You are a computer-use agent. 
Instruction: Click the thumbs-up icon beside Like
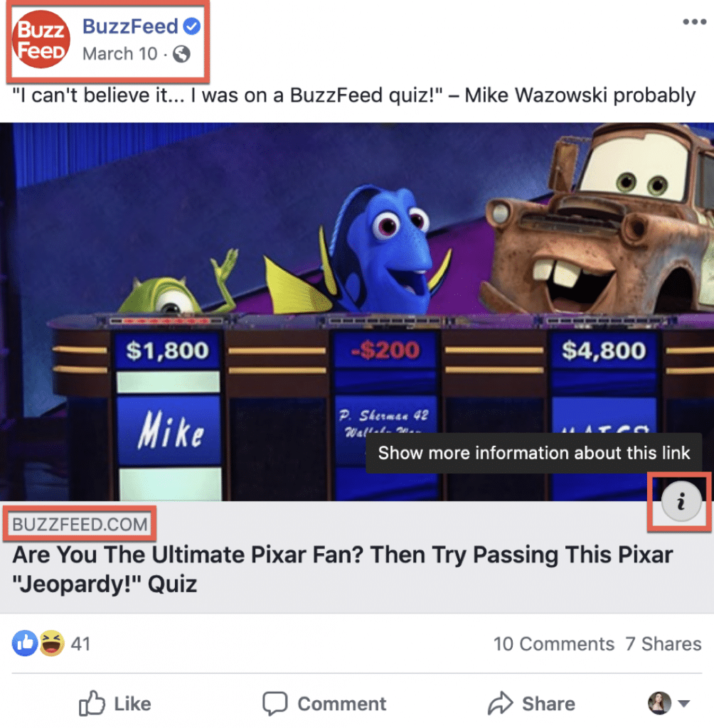[92, 703]
